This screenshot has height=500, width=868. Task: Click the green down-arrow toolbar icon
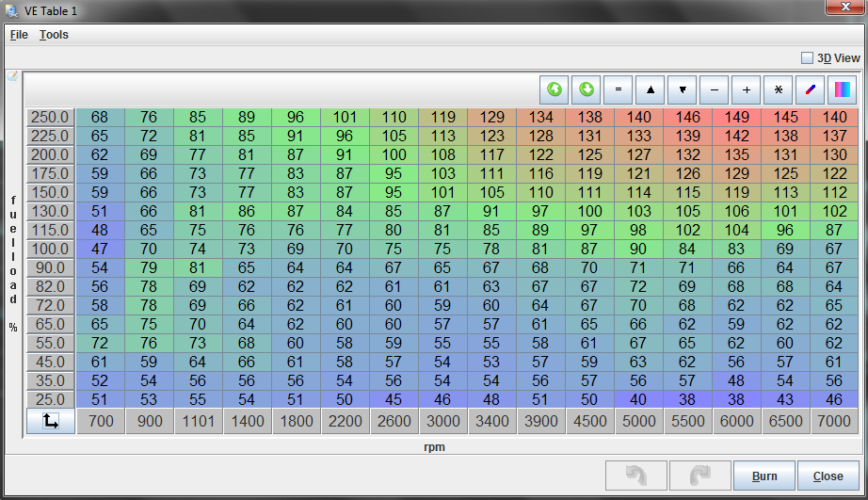point(587,89)
